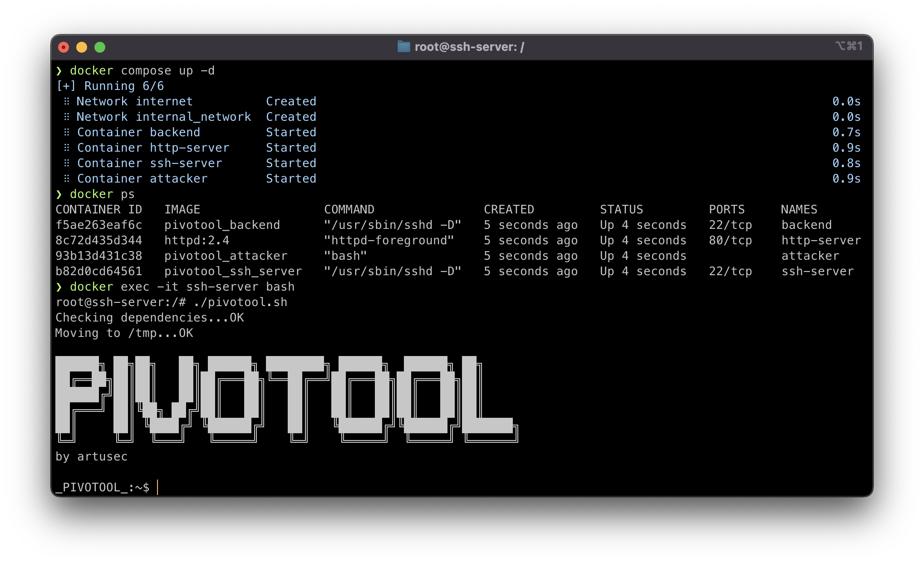Click the container ID f5ae263eaf6c
The width and height of the screenshot is (924, 564).
[x=98, y=225]
